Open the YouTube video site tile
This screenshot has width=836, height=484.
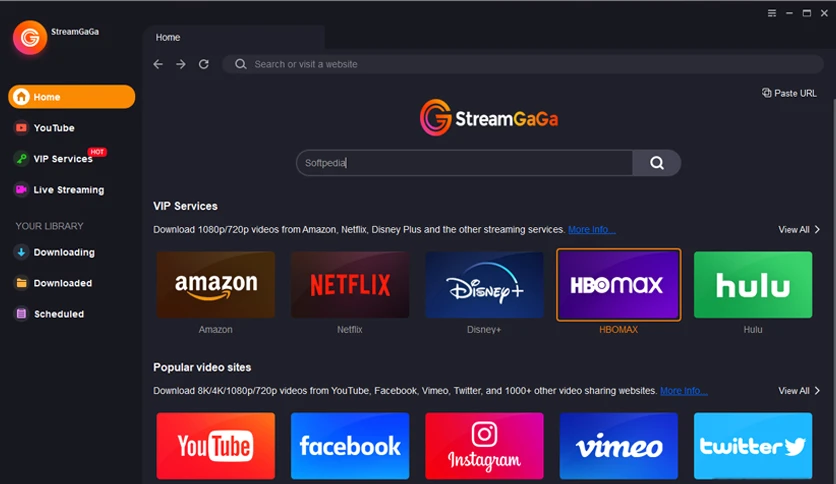coord(216,446)
